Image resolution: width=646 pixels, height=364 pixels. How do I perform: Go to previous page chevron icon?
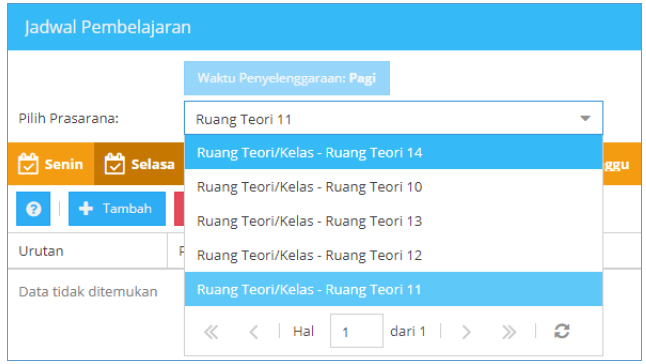[254, 331]
